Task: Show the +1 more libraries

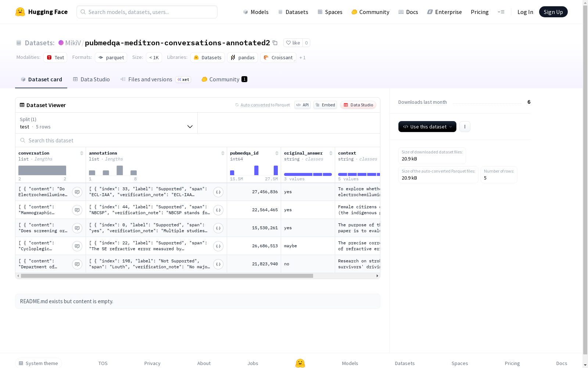Action: point(302,57)
